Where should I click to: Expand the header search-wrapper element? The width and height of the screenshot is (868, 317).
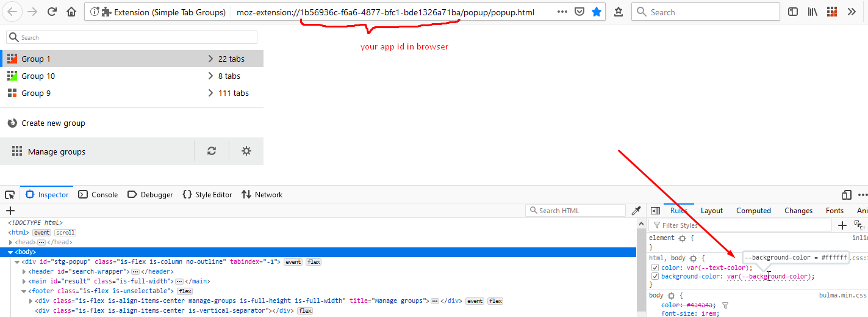click(x=24, y=272)
